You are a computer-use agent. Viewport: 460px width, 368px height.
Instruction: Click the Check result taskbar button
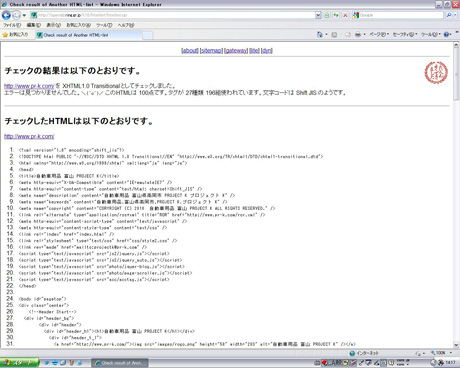tap(120, 363)
